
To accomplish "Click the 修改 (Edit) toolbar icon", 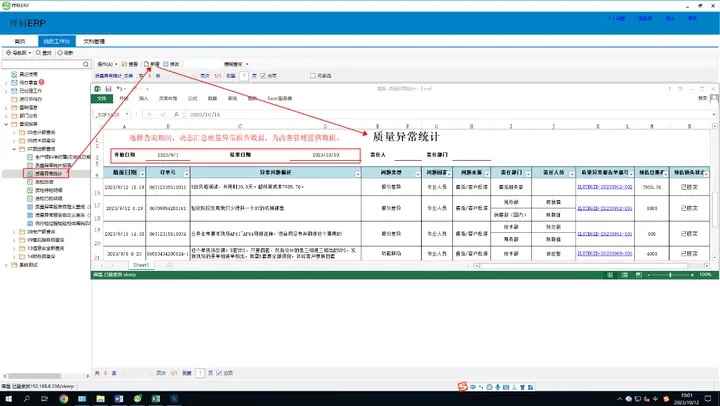I will click(x=175, y=62).
